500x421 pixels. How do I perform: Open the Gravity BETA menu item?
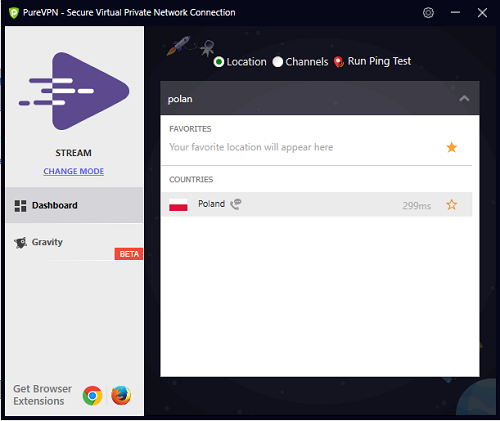(x=74, y=242)
